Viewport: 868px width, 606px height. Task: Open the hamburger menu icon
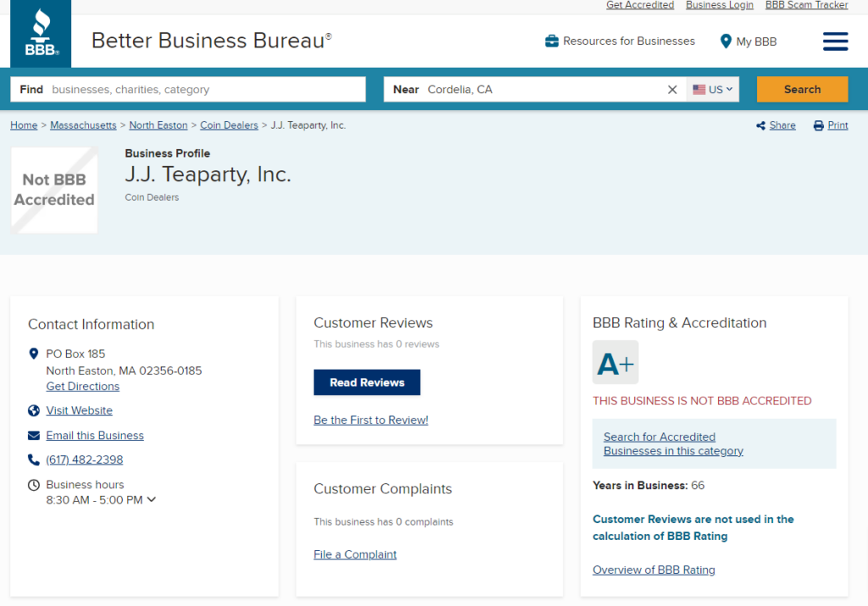coord(835,42)
